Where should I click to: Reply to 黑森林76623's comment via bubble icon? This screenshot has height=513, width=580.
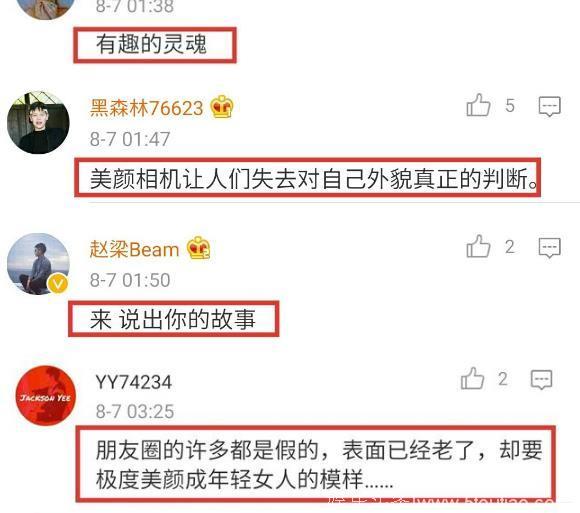pyautogui.click(x=549, y=107)
